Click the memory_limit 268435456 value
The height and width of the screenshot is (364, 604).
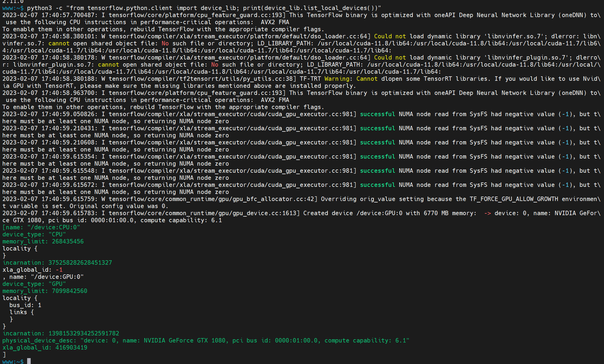click(x=68, y=241)
